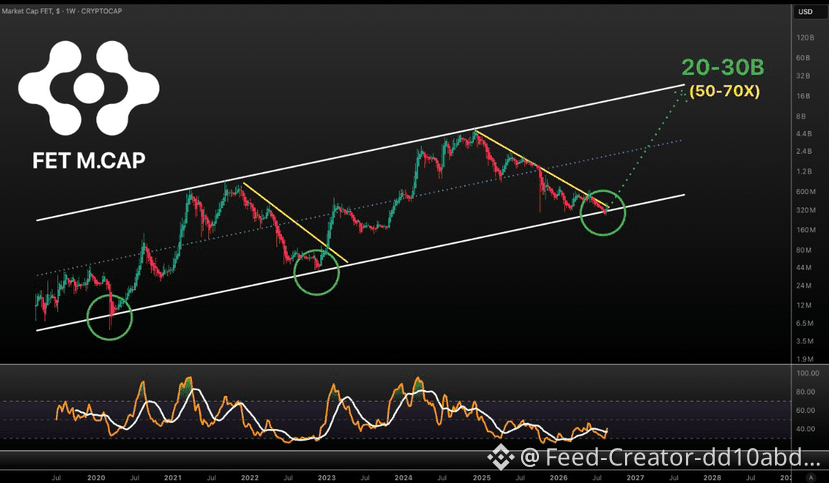Select the 320M price axis label
The image size is (829, 483).
[806, 210]
